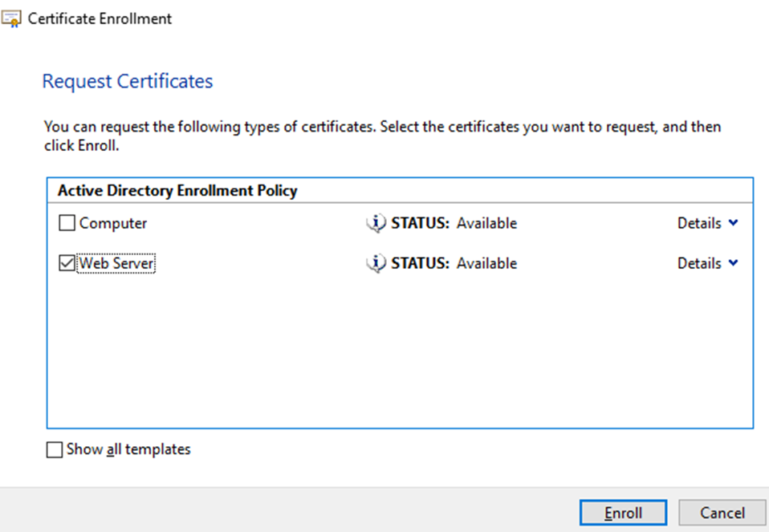Click the Certificate Enrollment title bar icon
Image resolution: width=769 pixels, height=532 pixels.
pyautogui.click(x=11, y=18)
